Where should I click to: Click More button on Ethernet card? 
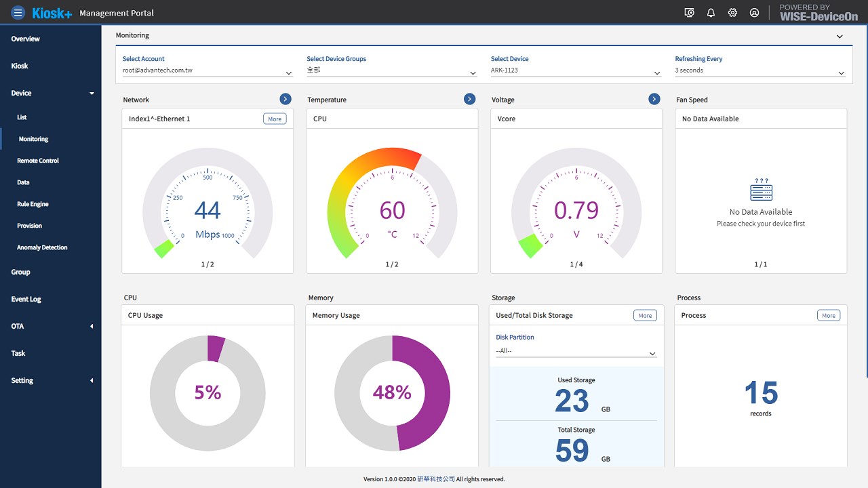click(x=275, y=119)
